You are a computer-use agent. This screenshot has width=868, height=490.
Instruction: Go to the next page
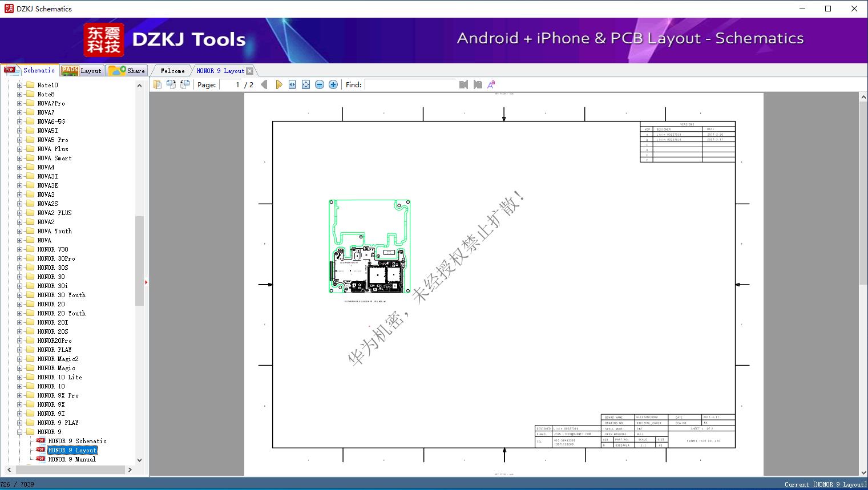(278, 84)
